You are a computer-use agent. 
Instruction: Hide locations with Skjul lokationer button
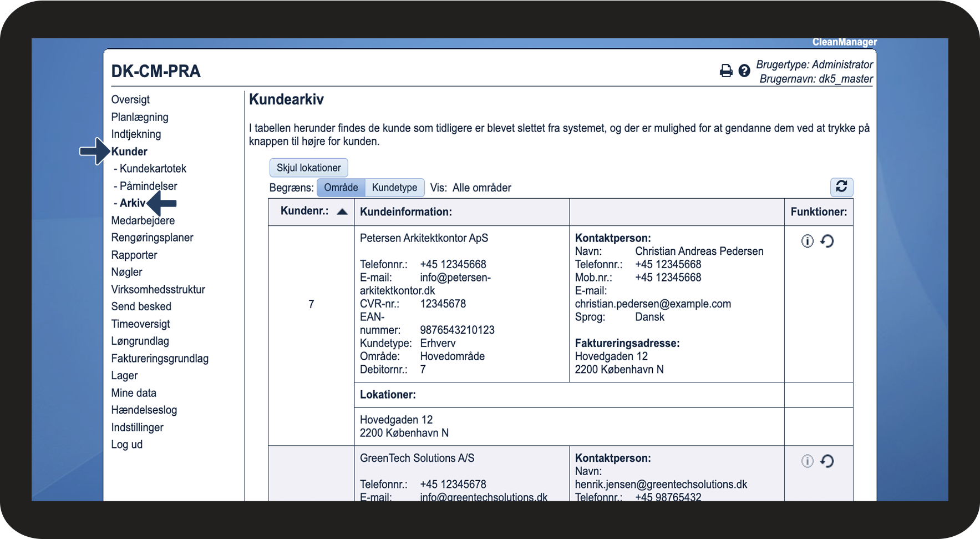point(308,168)
